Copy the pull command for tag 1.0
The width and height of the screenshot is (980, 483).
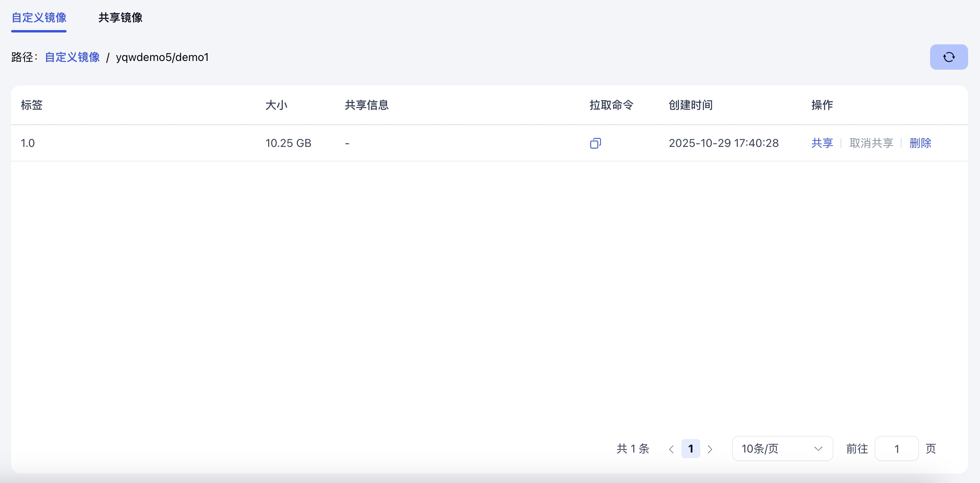click(595, 143)
